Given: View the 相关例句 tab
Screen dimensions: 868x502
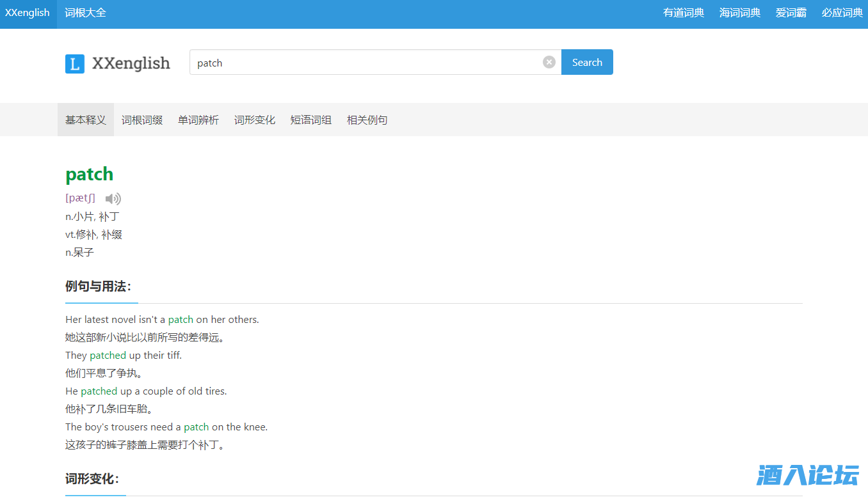Looking at the screenshot, I should click(367, 120).
